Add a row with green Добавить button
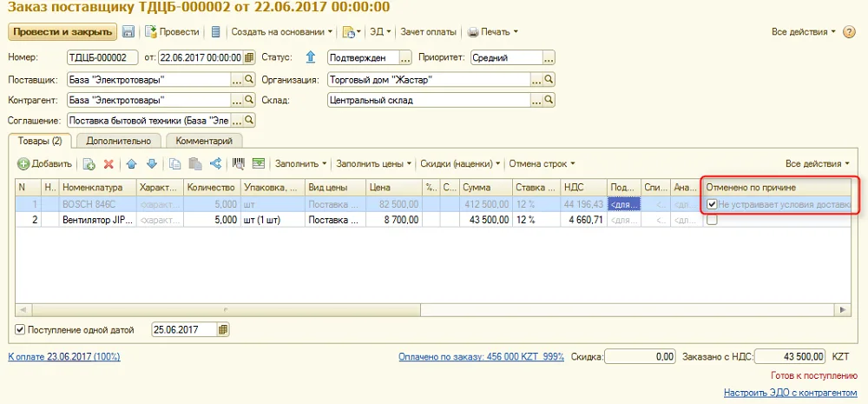 coord(45,163)
